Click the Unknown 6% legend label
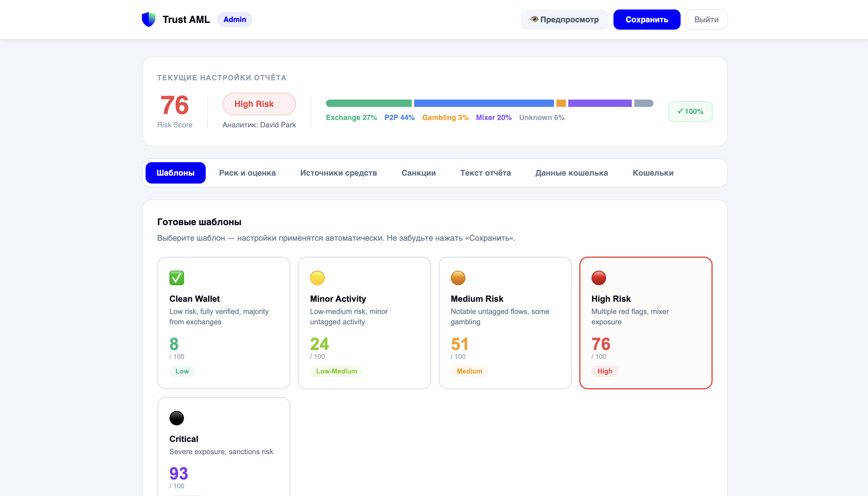Image resolution: width=868 pixels, height=496 pixels. coord(542,118)
